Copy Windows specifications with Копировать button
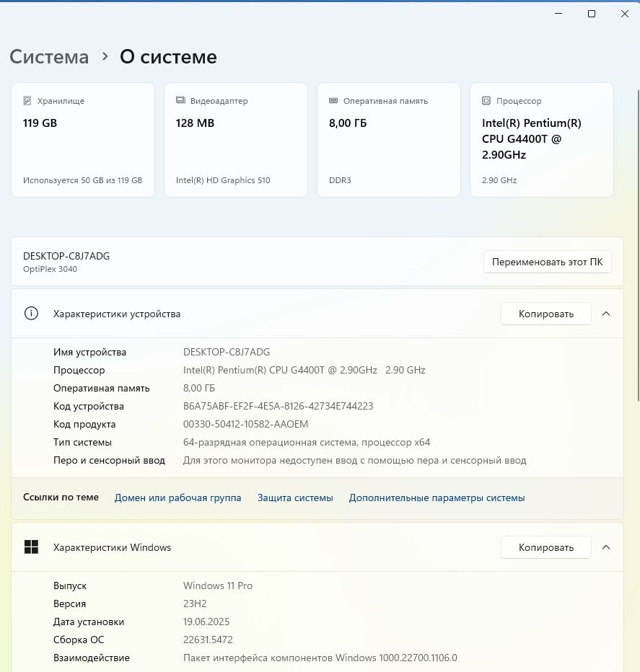640x672 pixels. pos(546,547)
